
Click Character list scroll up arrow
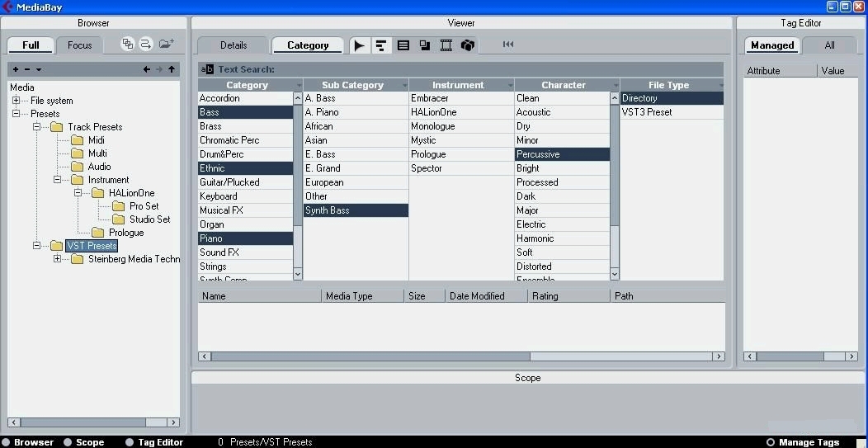tap(615, 98)
